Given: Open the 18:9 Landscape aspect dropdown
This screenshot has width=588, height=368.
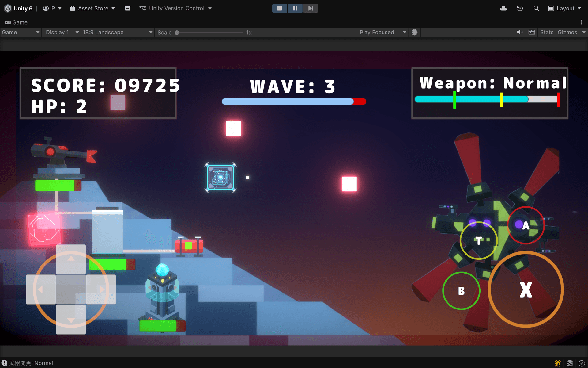Looking at the screenshot, I should coord(118,32).
